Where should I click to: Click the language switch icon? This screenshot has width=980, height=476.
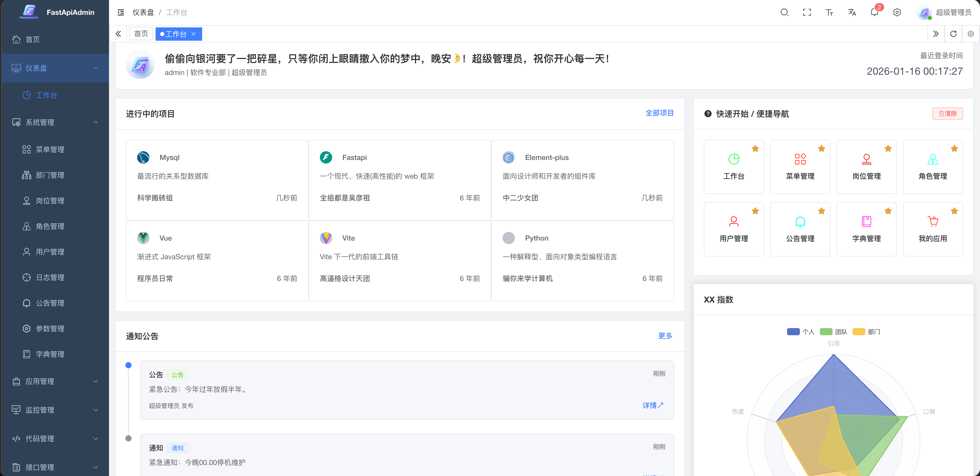852,12
